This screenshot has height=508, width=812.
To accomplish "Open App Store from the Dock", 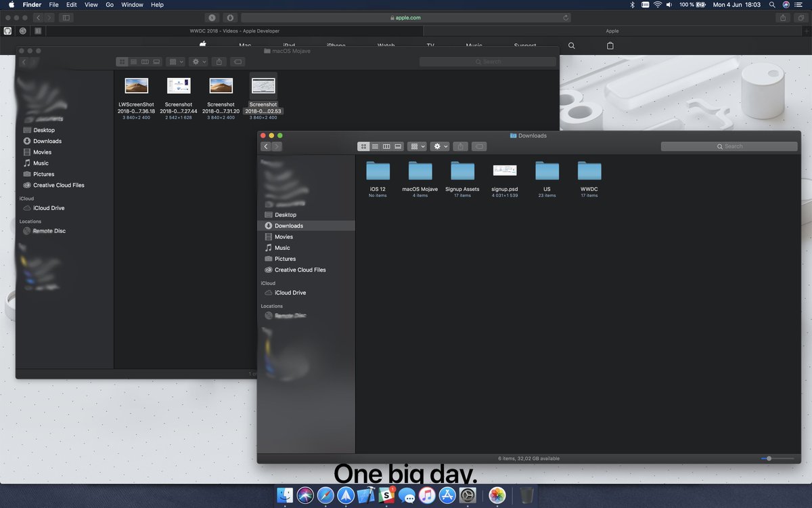I will 447,495.
